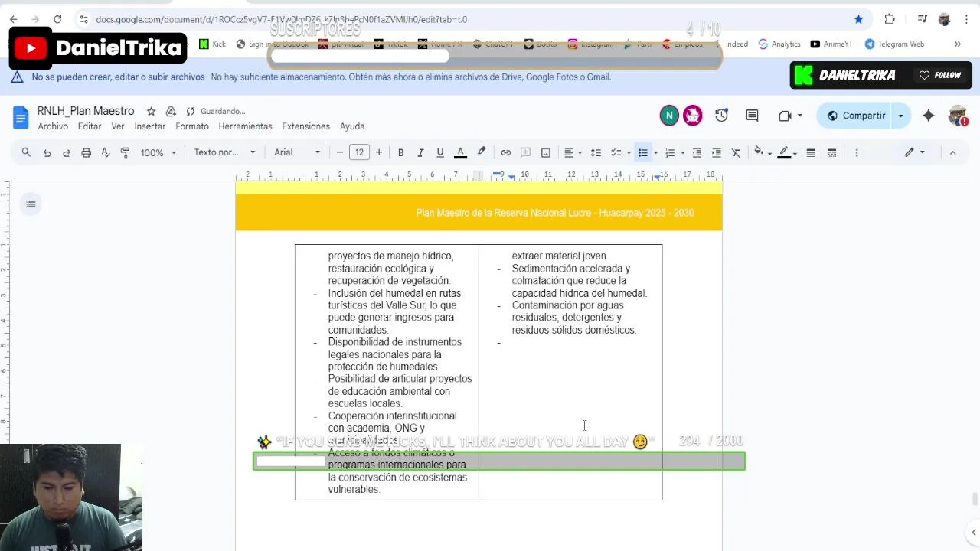Bookmark star in the address bar

point(858,19)
